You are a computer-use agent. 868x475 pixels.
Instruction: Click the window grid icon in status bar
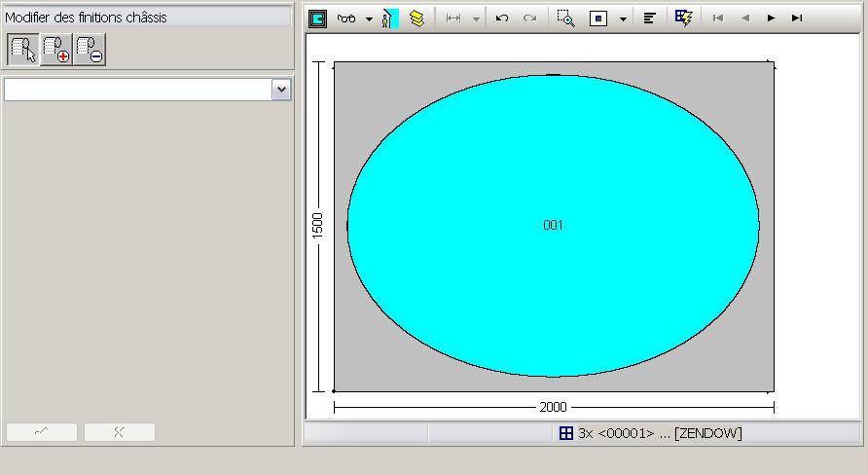click(565, 433)
